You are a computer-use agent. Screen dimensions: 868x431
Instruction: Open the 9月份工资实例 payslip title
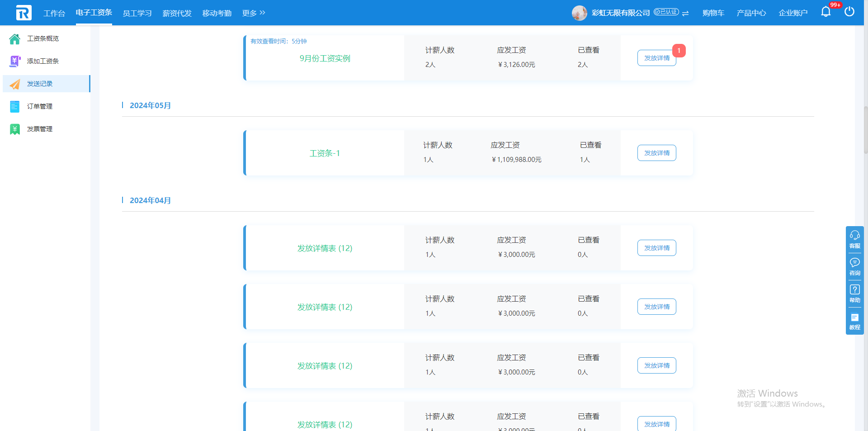[x=325, y=58]
